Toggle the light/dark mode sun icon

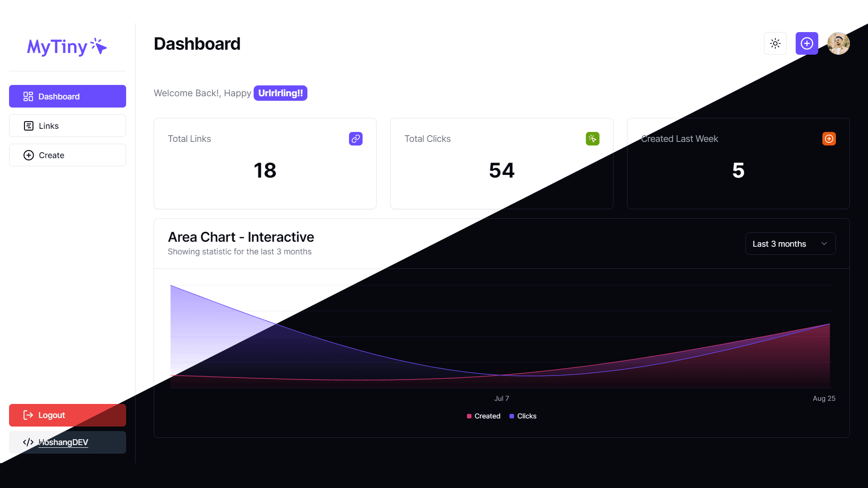776,43
